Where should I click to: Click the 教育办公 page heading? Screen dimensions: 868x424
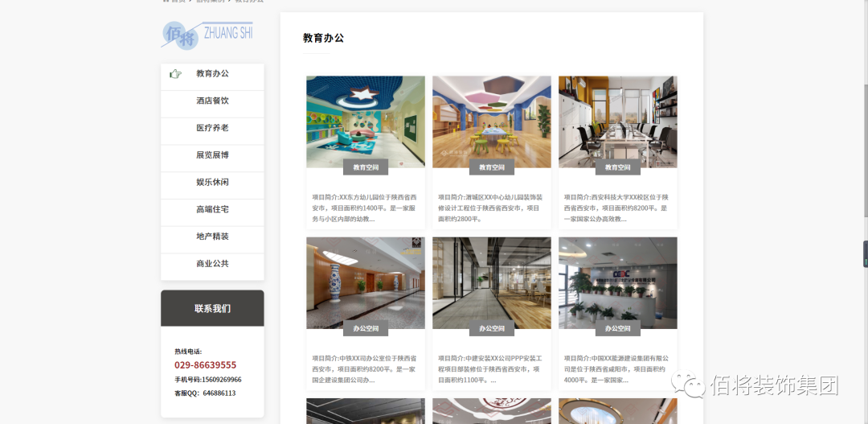[323, 39]
